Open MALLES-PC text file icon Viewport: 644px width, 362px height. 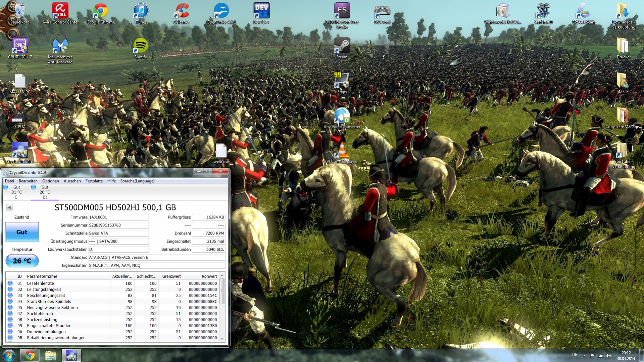click(20, 83)
